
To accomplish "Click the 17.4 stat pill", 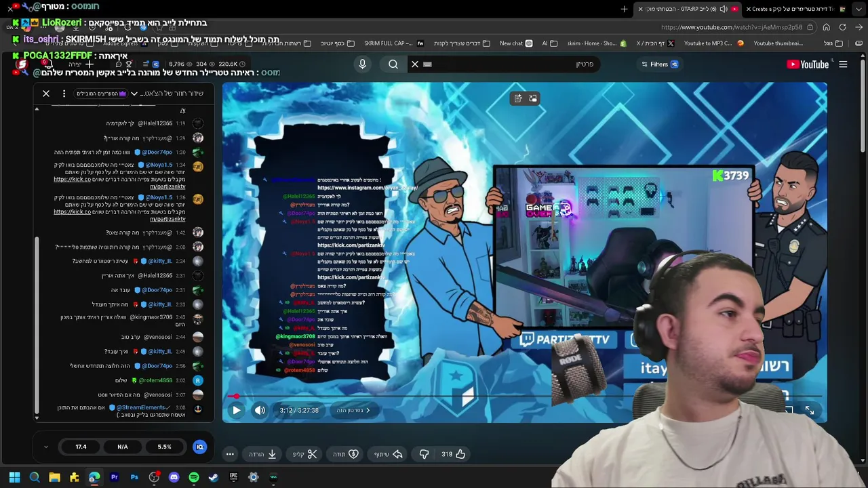I will click(81, 447).
